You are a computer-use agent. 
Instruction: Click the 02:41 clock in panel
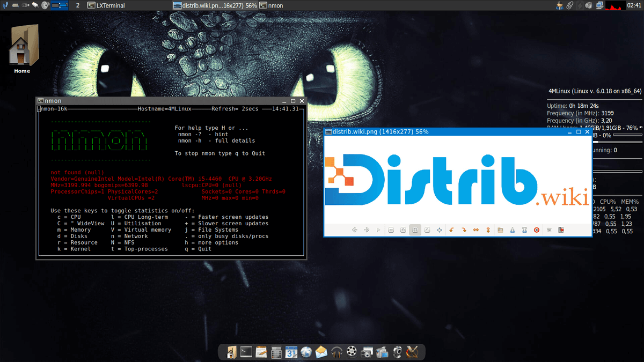pyautogui.click(x=634, y=5)
